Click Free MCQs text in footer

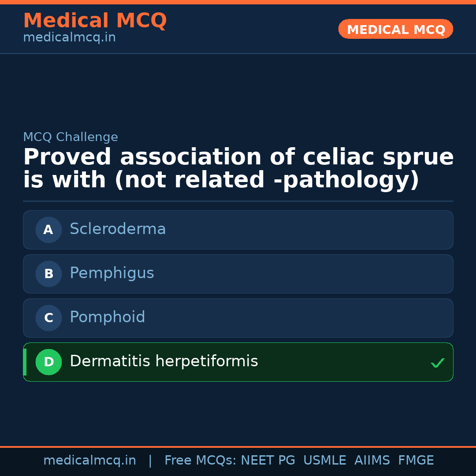[201, 461]
